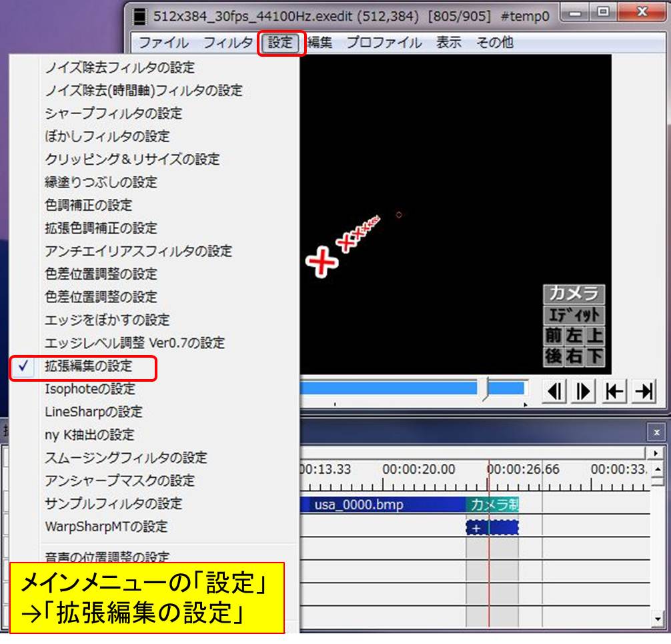Select the 上 (top) camera view
This screenshot has height=644, width=671.
pos(595,335)
